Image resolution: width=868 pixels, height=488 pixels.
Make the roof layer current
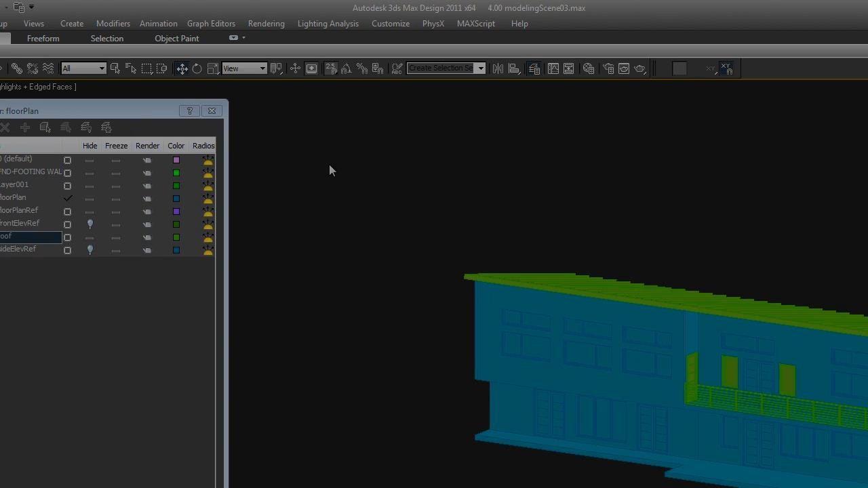tap(67, 237)
